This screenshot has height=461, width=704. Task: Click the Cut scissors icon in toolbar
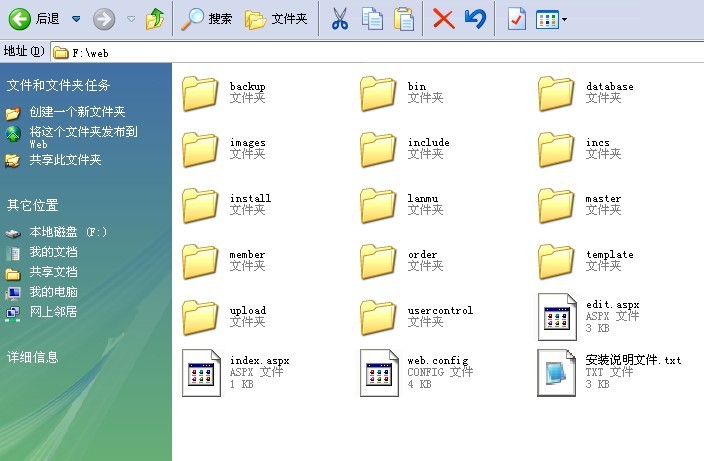pos(340,18)
